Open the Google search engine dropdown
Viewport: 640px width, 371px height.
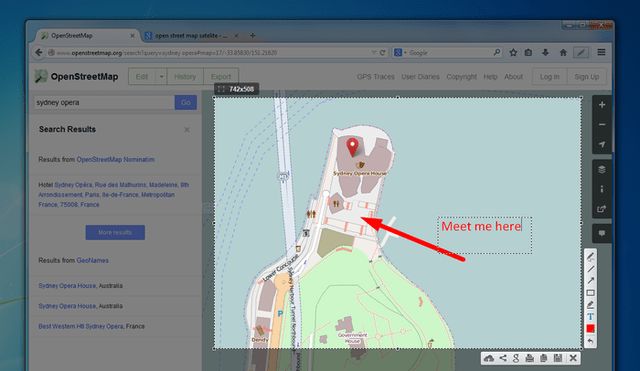tap(400, 53)
